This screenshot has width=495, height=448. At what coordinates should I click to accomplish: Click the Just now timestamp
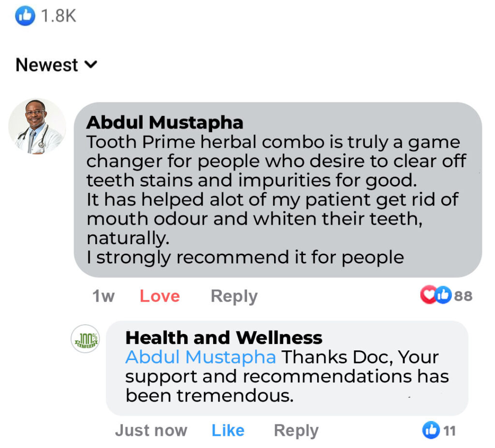click(x=151, y=430)
